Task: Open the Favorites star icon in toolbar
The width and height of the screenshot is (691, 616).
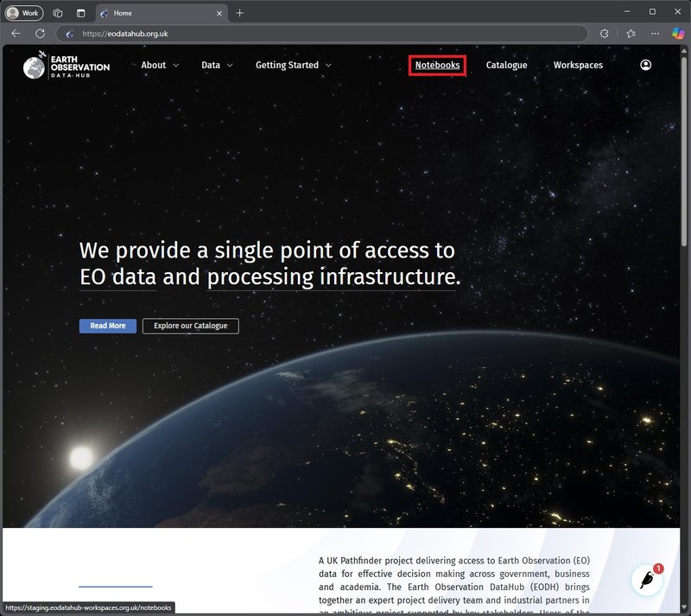Action: coord(631,34)
